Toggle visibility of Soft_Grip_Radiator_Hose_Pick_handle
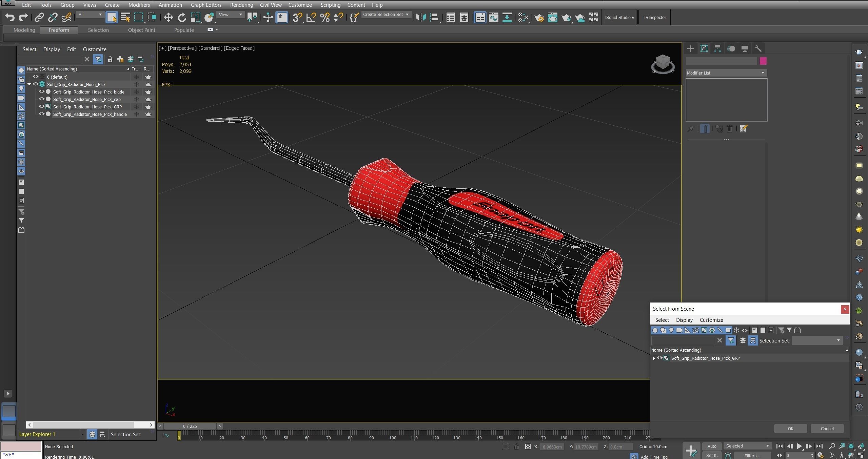 point(42,114)
